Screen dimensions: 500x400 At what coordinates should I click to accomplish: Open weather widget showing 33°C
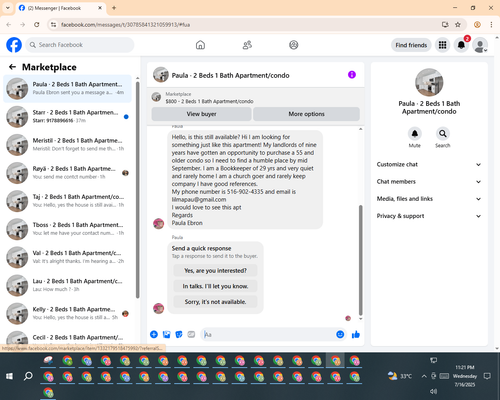pyautogui.click(x=400, y=376)
